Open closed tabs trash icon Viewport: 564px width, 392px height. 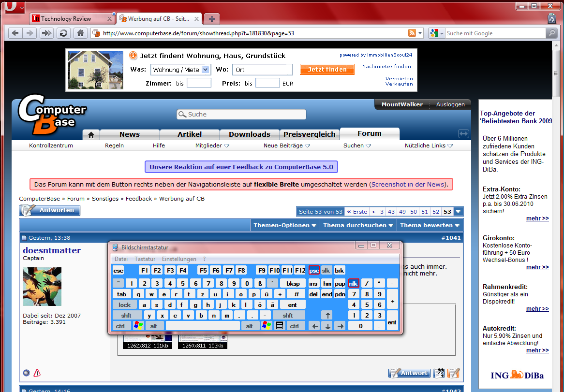[x=552, y=18]
